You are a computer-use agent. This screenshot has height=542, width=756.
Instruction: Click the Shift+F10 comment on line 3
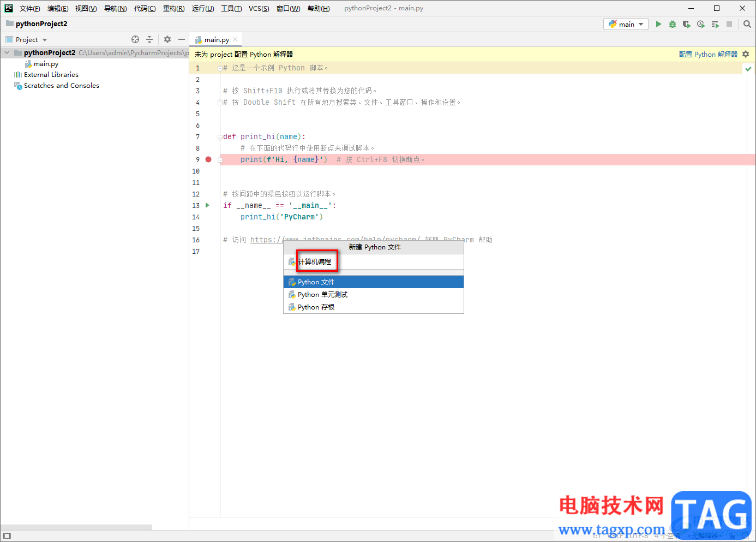(x=300, y=91)
